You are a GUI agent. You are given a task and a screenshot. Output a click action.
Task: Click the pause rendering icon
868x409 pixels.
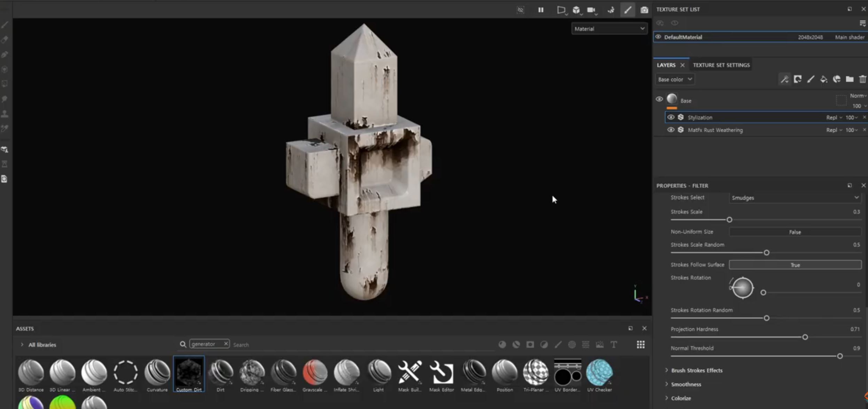541,10
